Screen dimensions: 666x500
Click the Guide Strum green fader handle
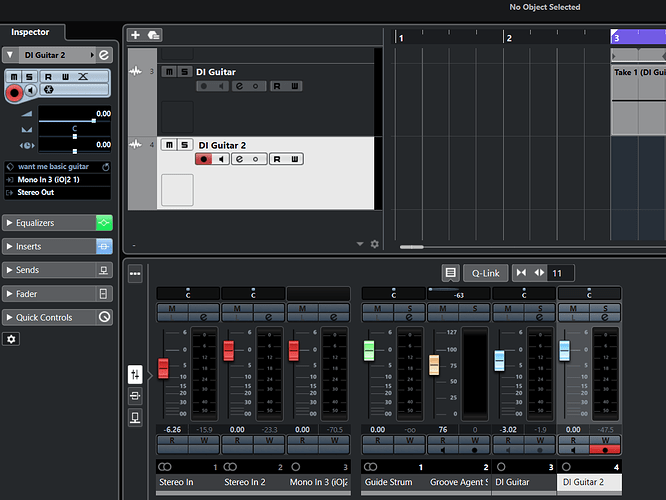(369, 351)
